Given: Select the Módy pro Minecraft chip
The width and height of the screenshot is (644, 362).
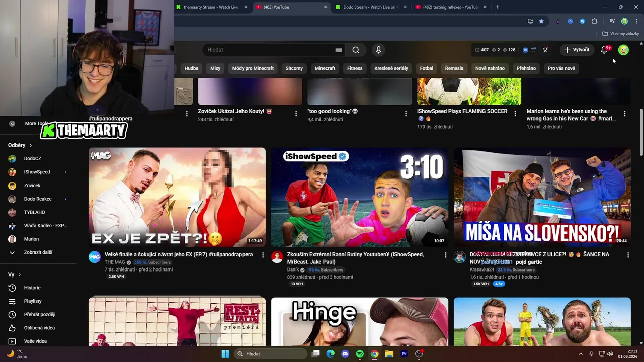Looking at the screenshot, I should [x=253, y=68].
